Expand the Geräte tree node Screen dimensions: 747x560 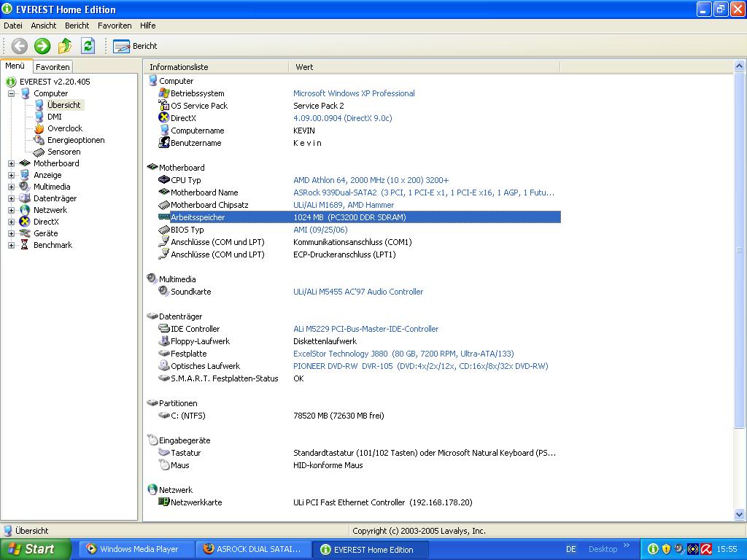pyautogui.click(x=11, y=234)
